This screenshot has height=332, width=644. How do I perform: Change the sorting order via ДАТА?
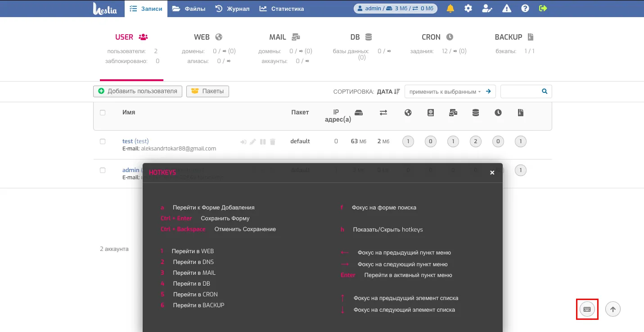tap(388, 91)
